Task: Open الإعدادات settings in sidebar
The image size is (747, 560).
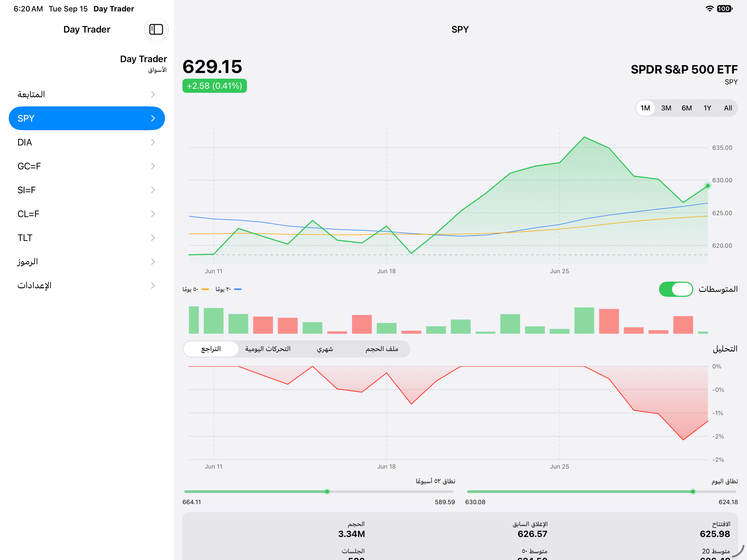Action: 87,286
